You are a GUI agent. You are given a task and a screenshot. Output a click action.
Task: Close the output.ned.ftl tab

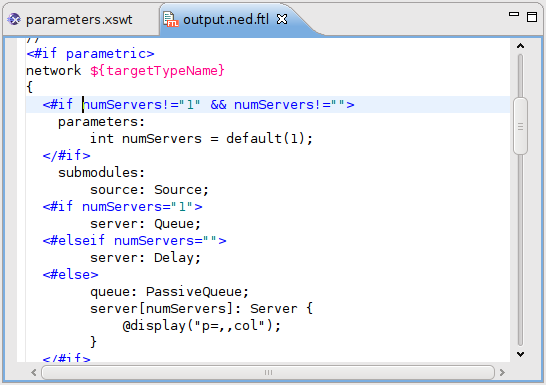[x=282, y=19]
